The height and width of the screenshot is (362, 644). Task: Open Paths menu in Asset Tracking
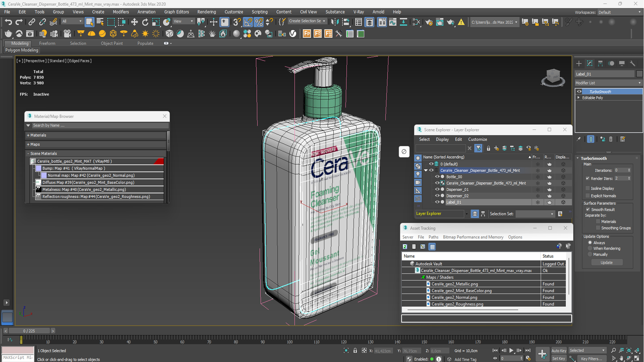pyautogui.click(x=433, y=237)
